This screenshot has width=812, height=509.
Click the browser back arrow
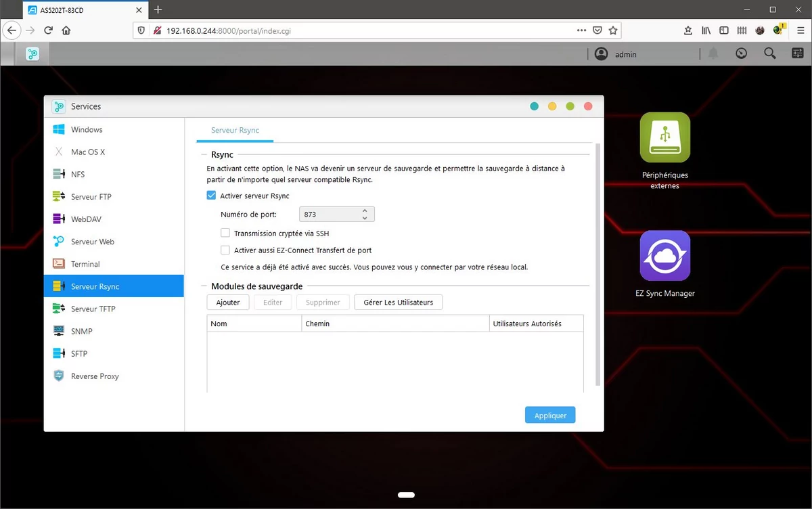point(12,30)
